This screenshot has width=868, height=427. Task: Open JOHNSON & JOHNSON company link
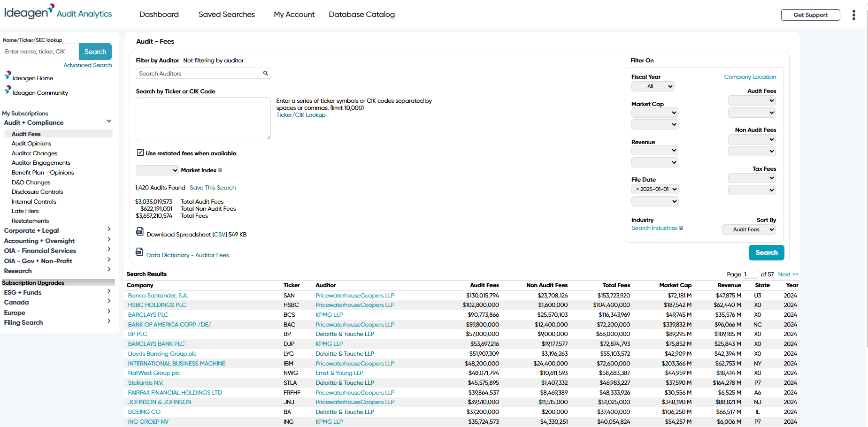click(160, 402)
